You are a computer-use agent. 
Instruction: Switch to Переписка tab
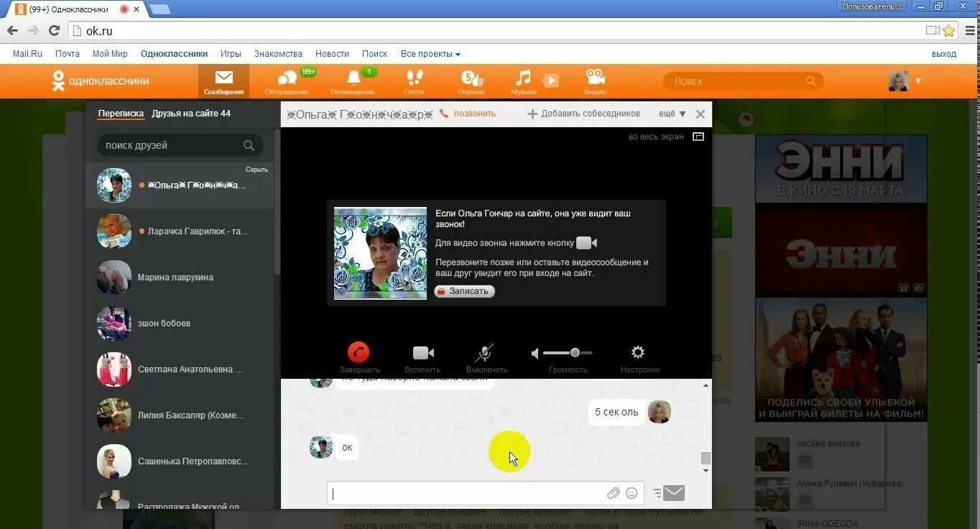click(x=121, y=114)
